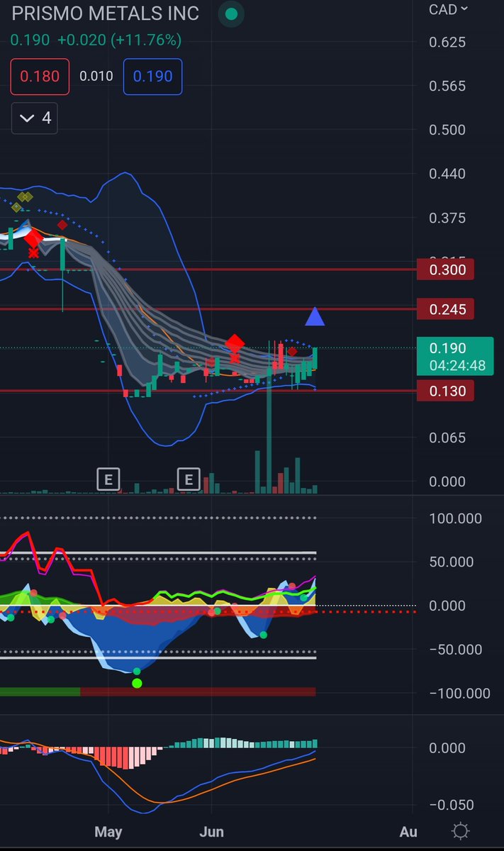
Task: Click the 0.065 price scale label
Action: click(x=447, y=438)
